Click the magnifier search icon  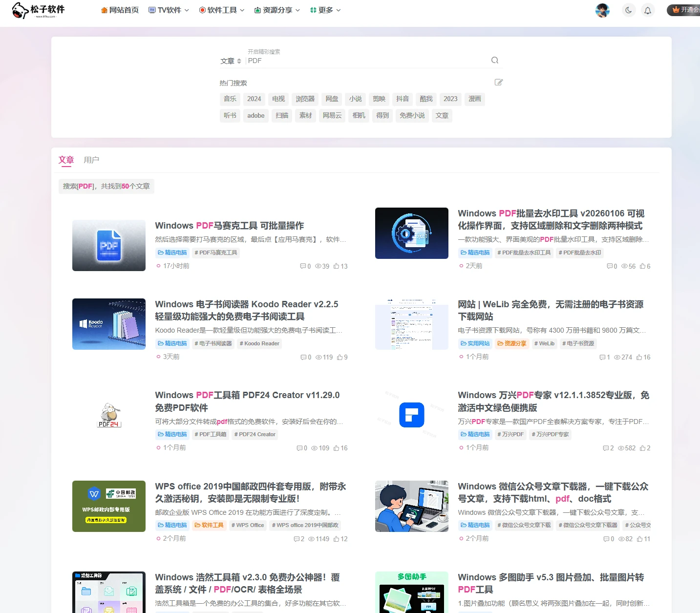tap(495, 60)
